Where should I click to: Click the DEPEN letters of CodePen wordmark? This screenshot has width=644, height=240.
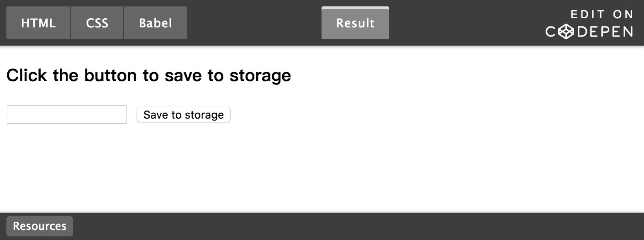603,31
